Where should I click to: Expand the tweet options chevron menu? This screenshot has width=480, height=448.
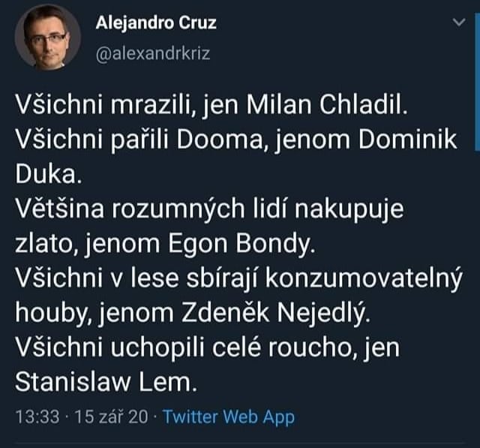tap(460, 23)
